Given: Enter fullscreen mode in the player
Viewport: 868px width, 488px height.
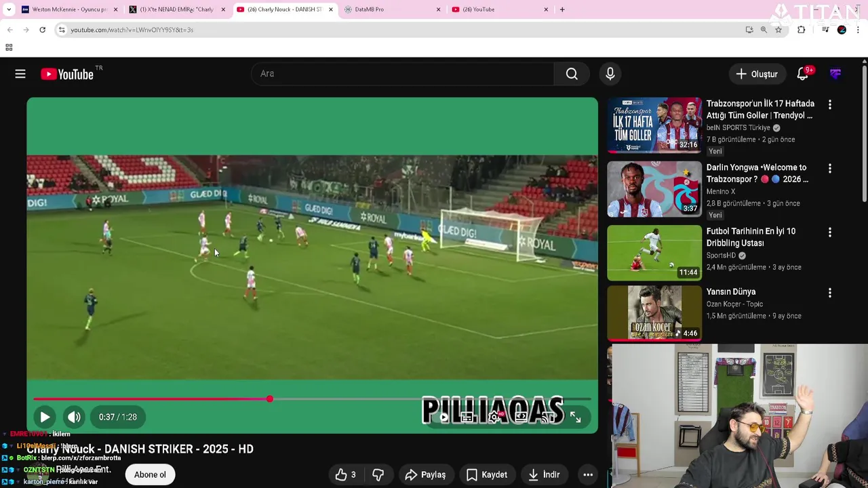Looking at the screenshot, I should click(576, 417).
